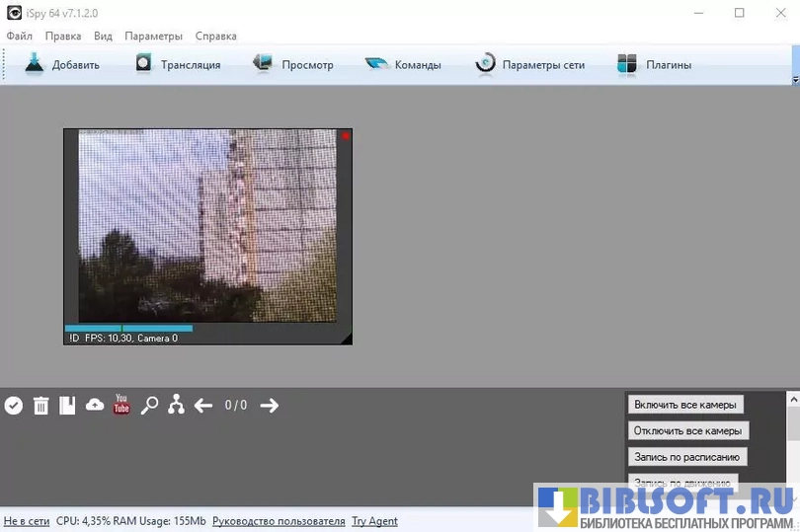This screenshot has height=532, width=800.
Task: Click the trash delete icon
Action: coord(40,406)
